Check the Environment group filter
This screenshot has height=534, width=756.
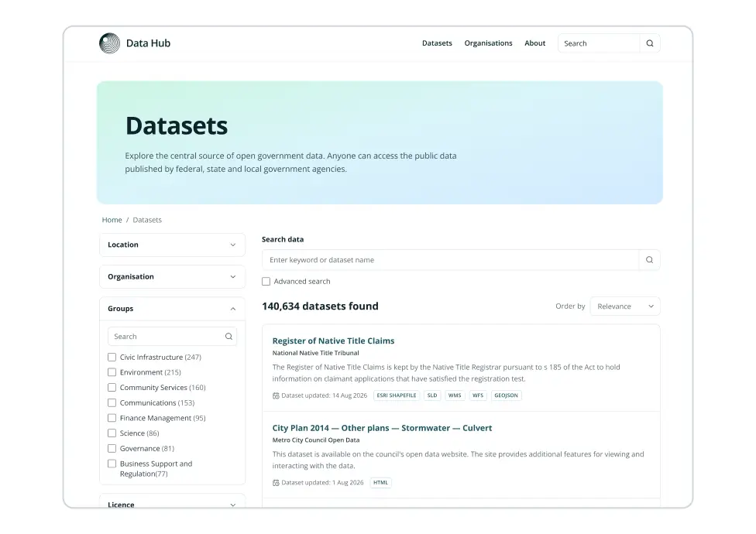point(112,372)
